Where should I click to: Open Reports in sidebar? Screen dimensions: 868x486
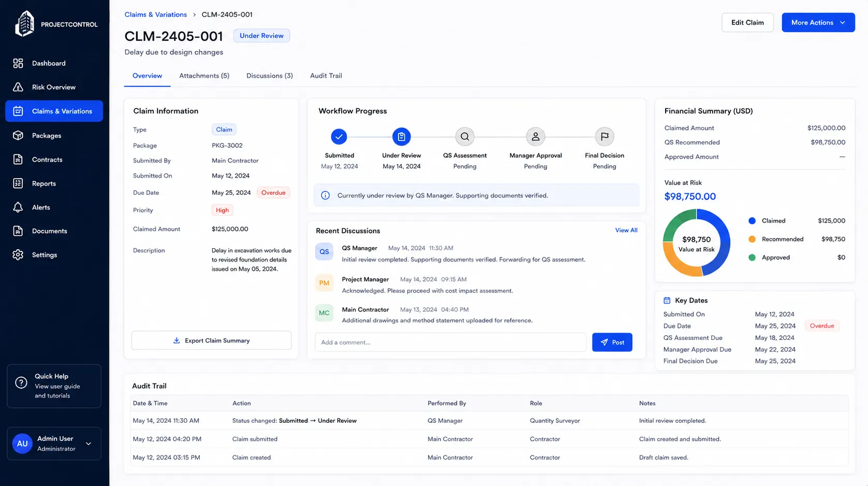[x=54, y=183]
